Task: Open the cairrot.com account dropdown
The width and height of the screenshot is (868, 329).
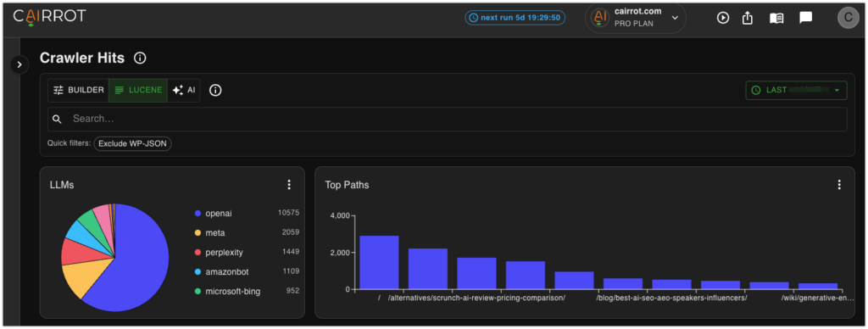Action: (636, 18)
